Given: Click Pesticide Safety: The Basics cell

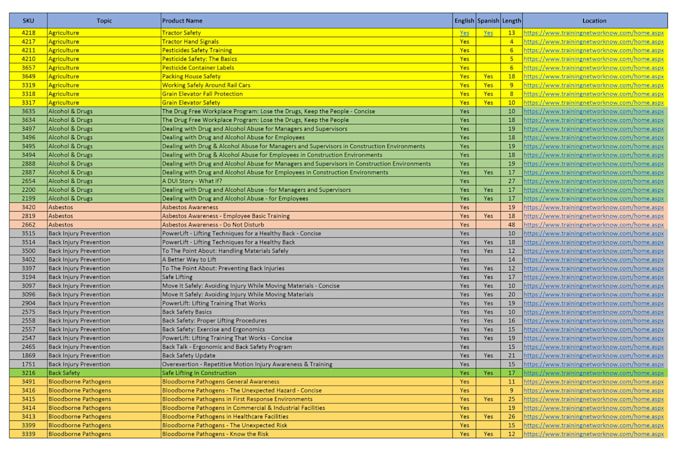Looking at the screenshot, I should (307, 59).
